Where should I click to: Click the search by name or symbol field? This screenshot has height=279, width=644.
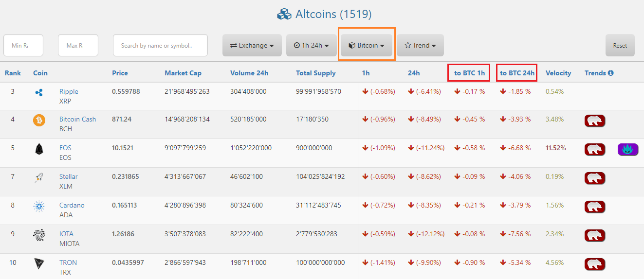coord(160,45)
